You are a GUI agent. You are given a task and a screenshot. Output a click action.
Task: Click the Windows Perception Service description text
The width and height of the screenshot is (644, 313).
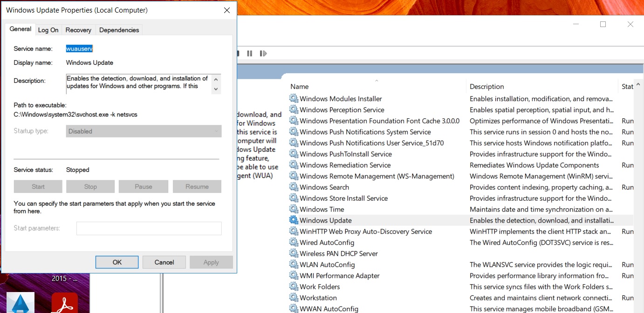click(541, 110)
